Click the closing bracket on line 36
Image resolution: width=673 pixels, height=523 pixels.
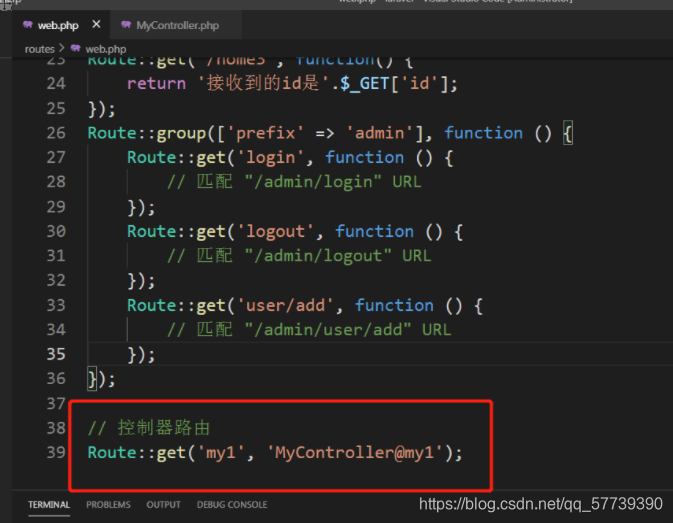click(x=92, y=379)
